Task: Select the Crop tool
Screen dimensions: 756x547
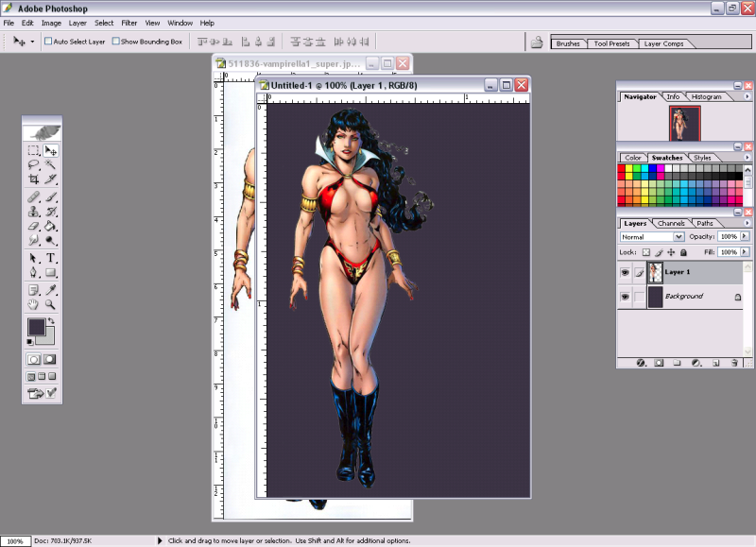Action: coord(33,179)
